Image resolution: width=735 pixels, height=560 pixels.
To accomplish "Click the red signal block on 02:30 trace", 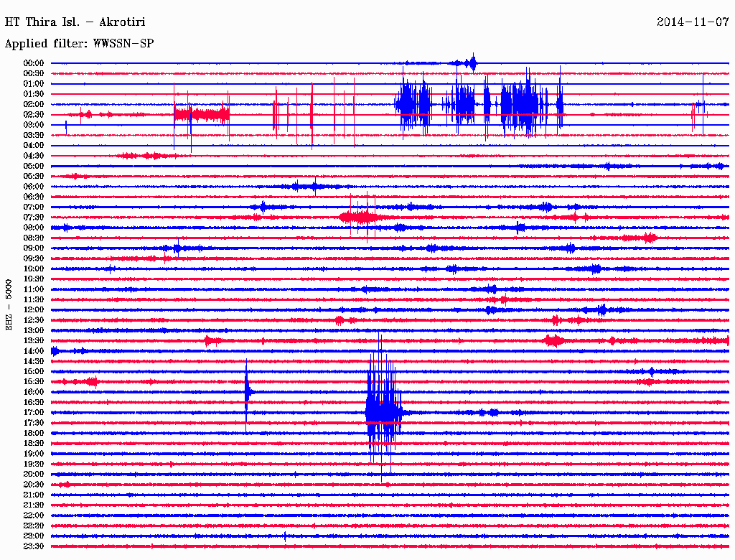I will pos(202,114).
